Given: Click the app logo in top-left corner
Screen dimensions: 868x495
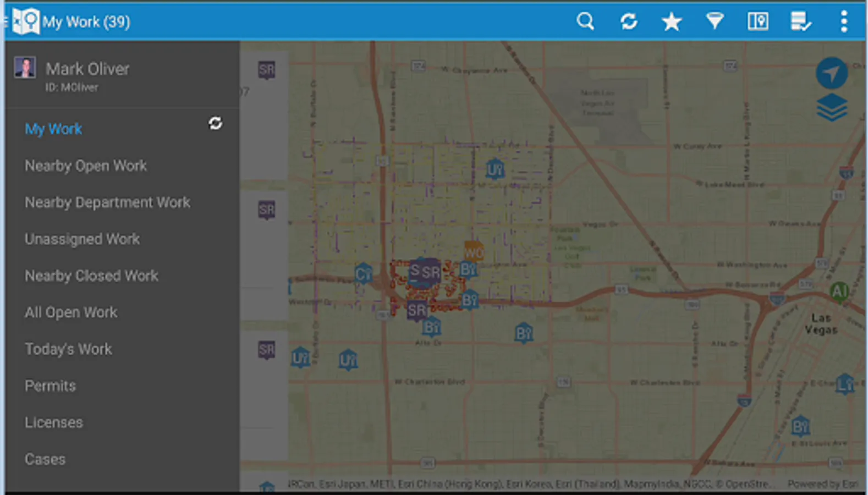Looking at the screenshot, I should point(26,22).
